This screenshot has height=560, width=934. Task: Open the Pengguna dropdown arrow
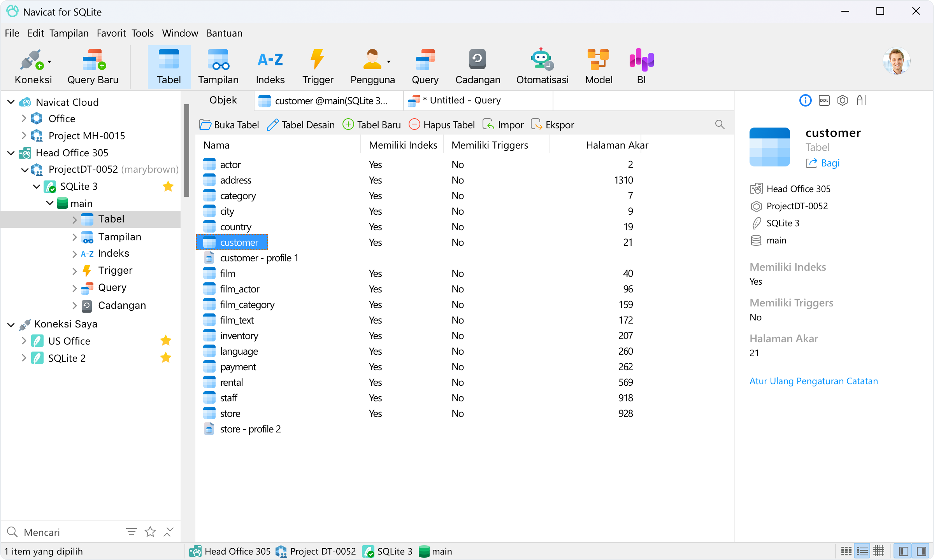388,61
